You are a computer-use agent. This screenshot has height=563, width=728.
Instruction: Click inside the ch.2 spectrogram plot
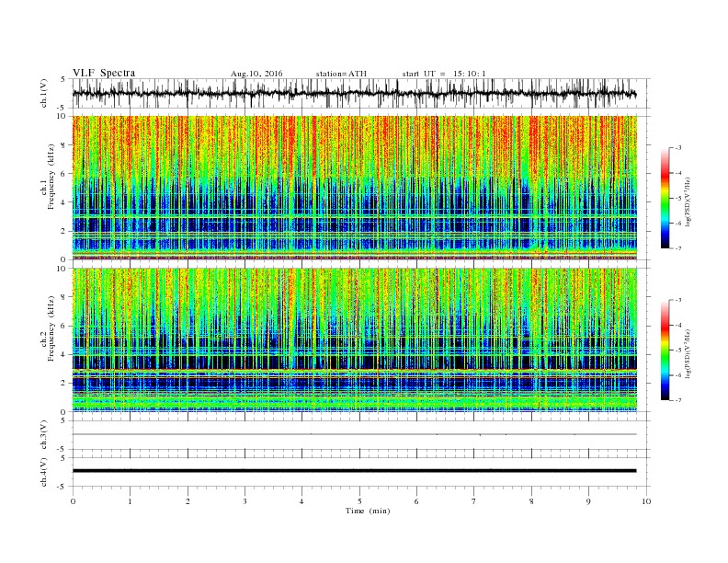(x=354, y=339)
